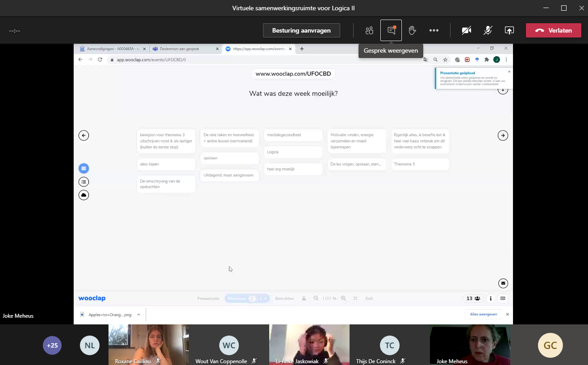The height and width of the screenshot is (365, 588).
Task: Select Roxane Cailliau video thumbnail
Action: [x=148, y=344]
